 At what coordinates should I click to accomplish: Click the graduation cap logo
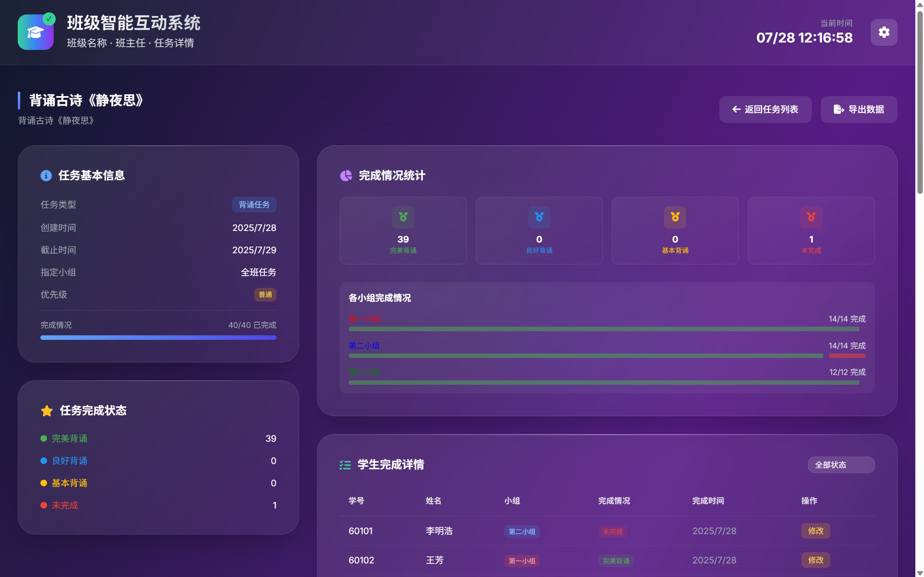pyautogui.click(x=35, y=32)
